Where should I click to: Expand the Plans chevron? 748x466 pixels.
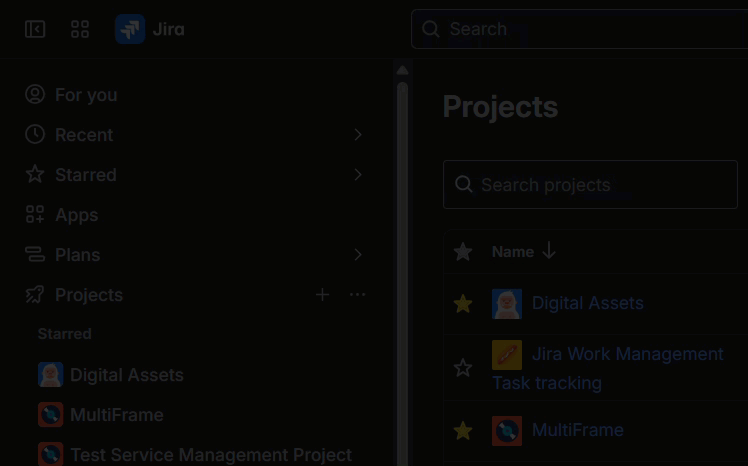(358, 255)
